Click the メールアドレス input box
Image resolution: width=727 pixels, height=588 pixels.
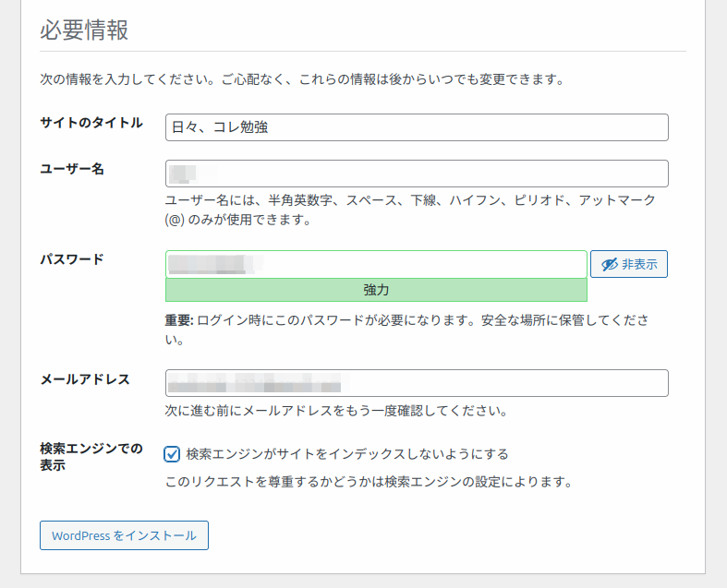pyautogui.click(x=417, y=383)
